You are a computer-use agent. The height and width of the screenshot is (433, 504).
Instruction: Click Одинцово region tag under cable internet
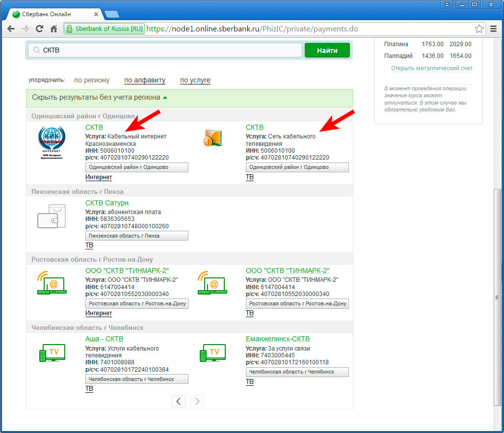[x=136, y=167]
